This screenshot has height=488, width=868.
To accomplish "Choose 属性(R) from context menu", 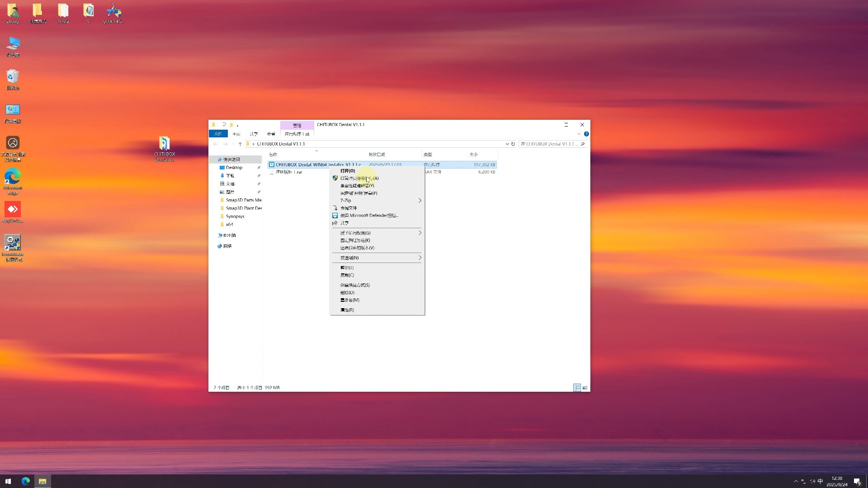I will pos(377,310).
